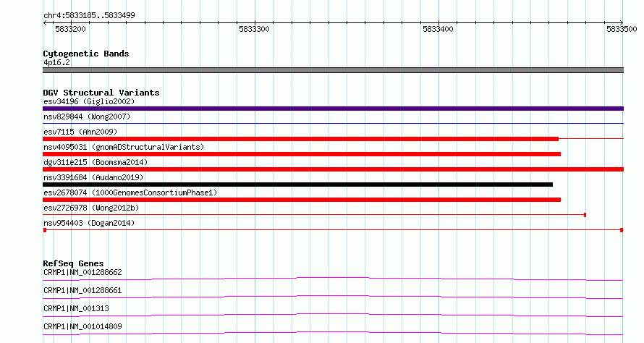Click the magenta line under CRMP1|NM_001288661

pos(333,297)
